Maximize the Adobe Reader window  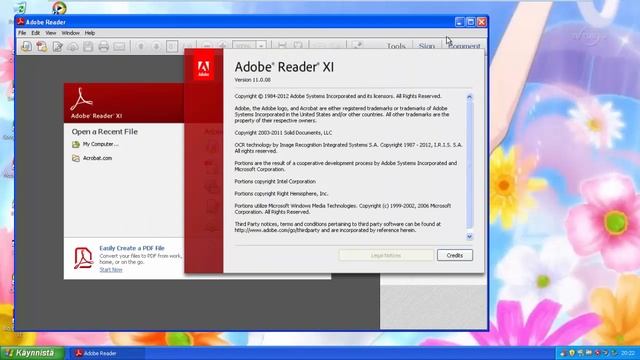pos(471,22)
